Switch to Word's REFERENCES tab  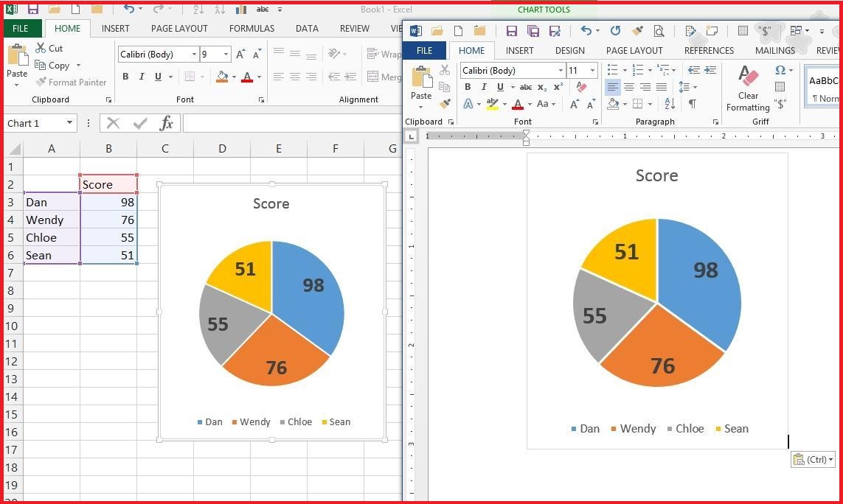tap(708, 51)
